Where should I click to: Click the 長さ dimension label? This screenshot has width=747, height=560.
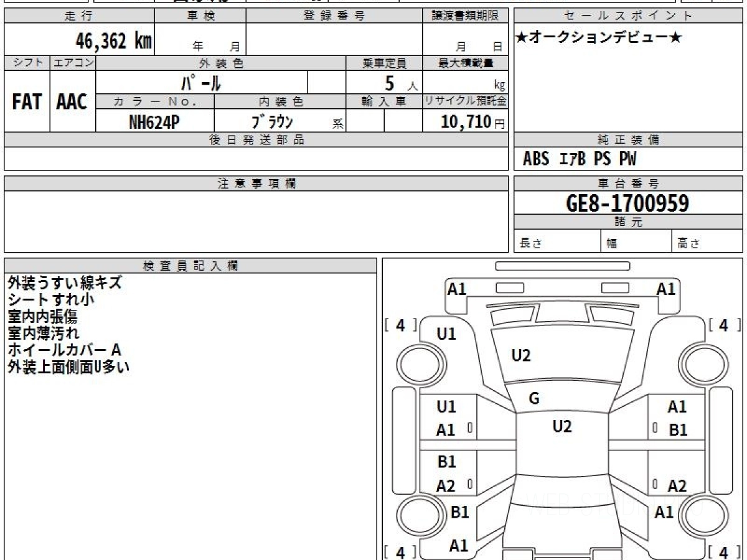tap(531, 244)
